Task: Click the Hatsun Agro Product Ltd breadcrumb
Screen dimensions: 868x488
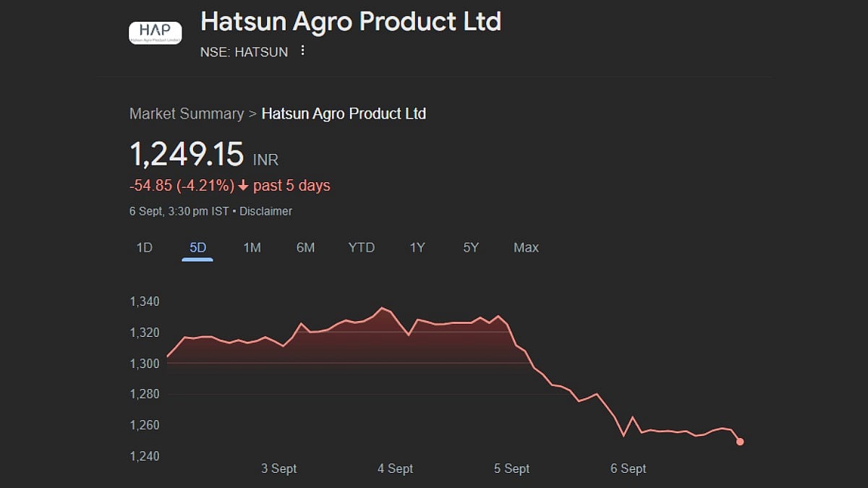Action: 344,114
